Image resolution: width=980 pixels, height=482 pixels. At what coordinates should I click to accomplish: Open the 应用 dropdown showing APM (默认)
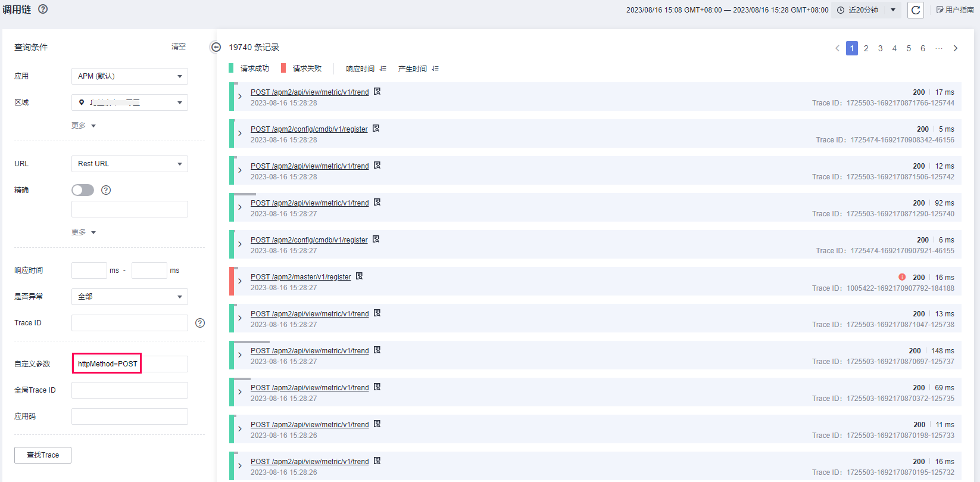pos(130,76)
